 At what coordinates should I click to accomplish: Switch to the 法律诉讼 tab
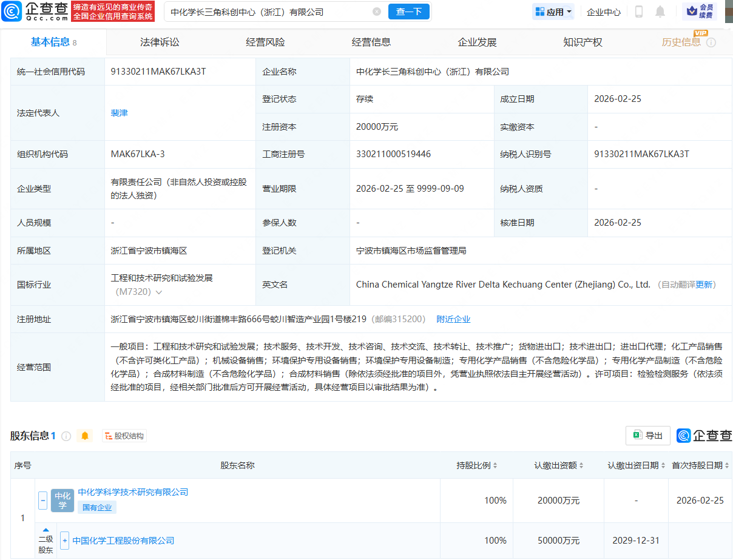pyautogui.click(x=160, y=42)
